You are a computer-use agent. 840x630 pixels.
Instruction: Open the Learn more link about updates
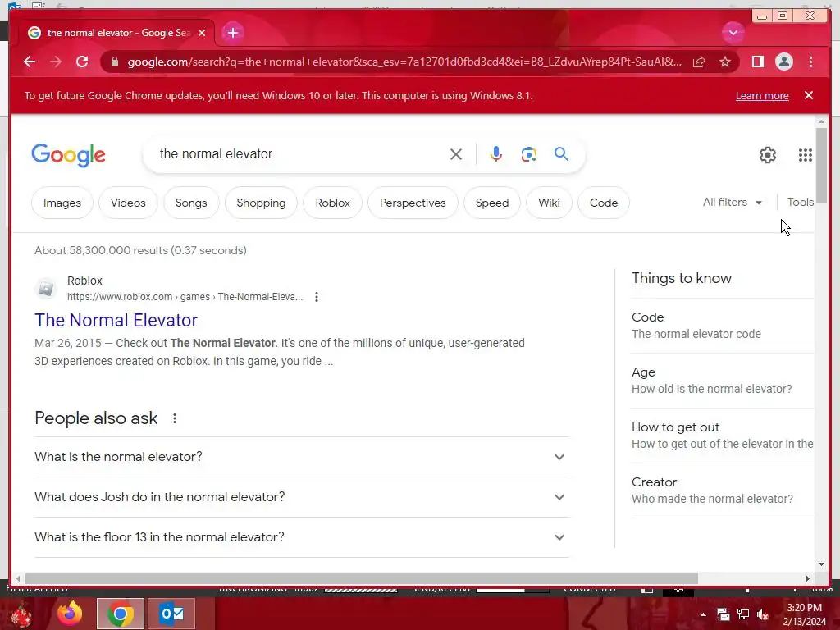pyautogui.click(x=762, y=96)
